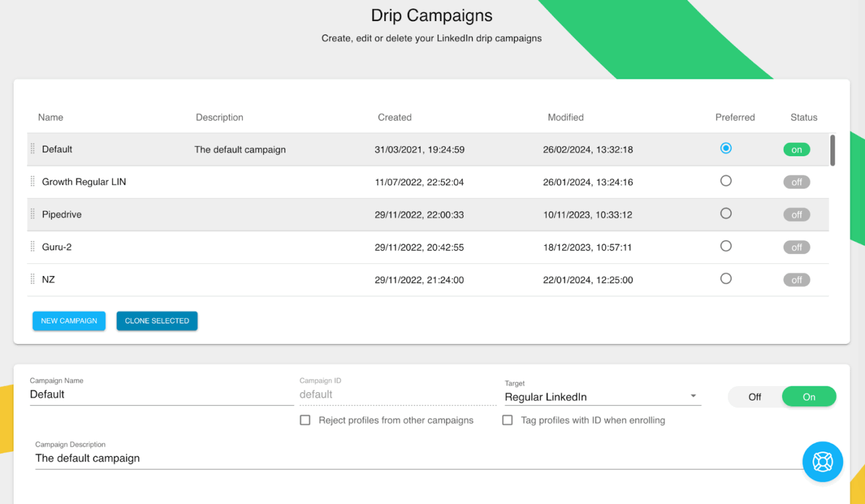The image size is (865, 504).
Task: Click the drag handle on the NZ row
Action: pos(32,279)
